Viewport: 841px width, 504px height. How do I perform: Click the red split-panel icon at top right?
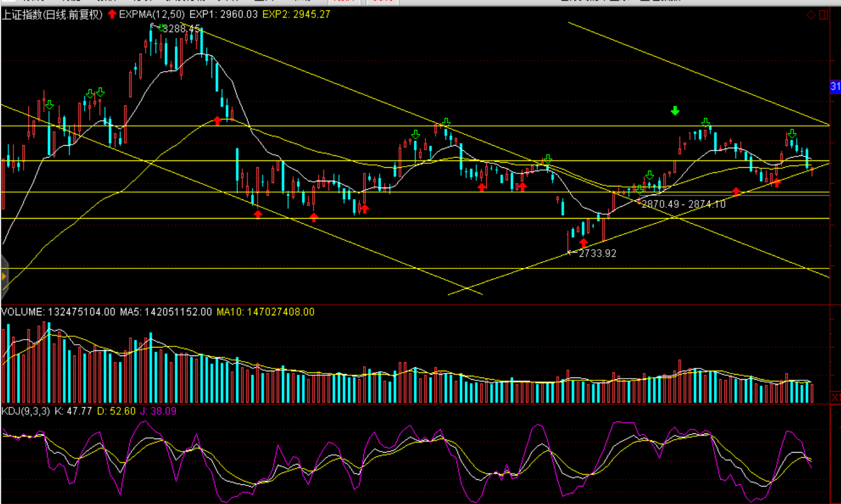tap(823, 15)
